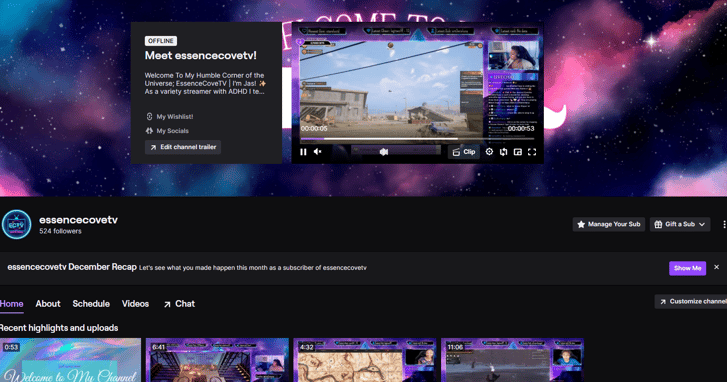
Task: Click Recent highlights and uploads heading
Action: (x=59, y=328)
